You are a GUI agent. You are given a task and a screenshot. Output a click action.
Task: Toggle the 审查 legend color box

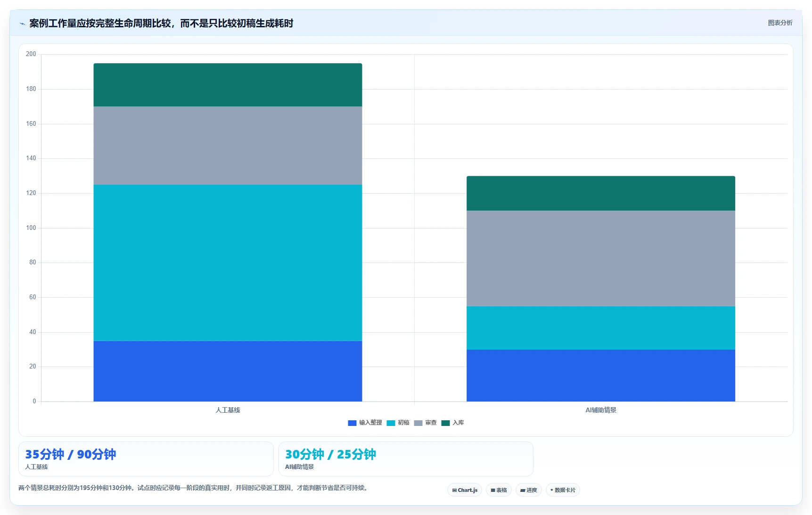tap(418, 423)
